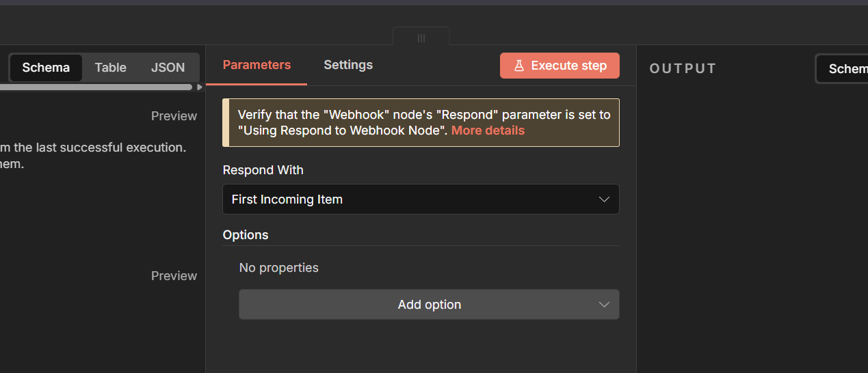Viewport: 868px width, 373px height.
Task: Click the lower Preview label
Action: click(174, 276)
